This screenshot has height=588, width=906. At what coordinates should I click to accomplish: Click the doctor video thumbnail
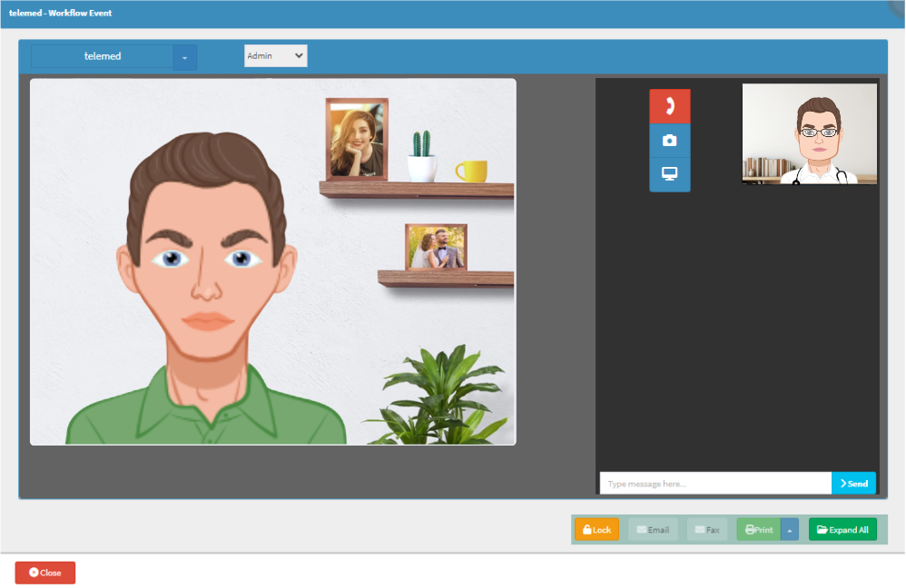(809, 133)
